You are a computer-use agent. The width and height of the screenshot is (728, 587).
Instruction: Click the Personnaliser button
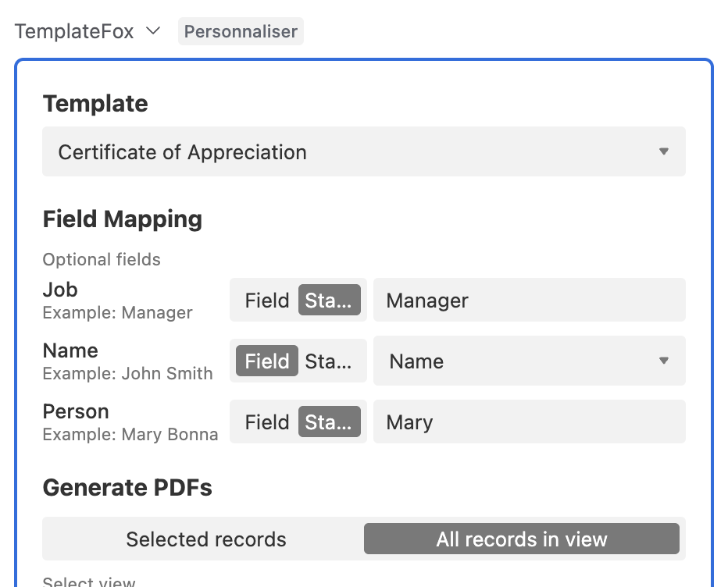(241, 31)
